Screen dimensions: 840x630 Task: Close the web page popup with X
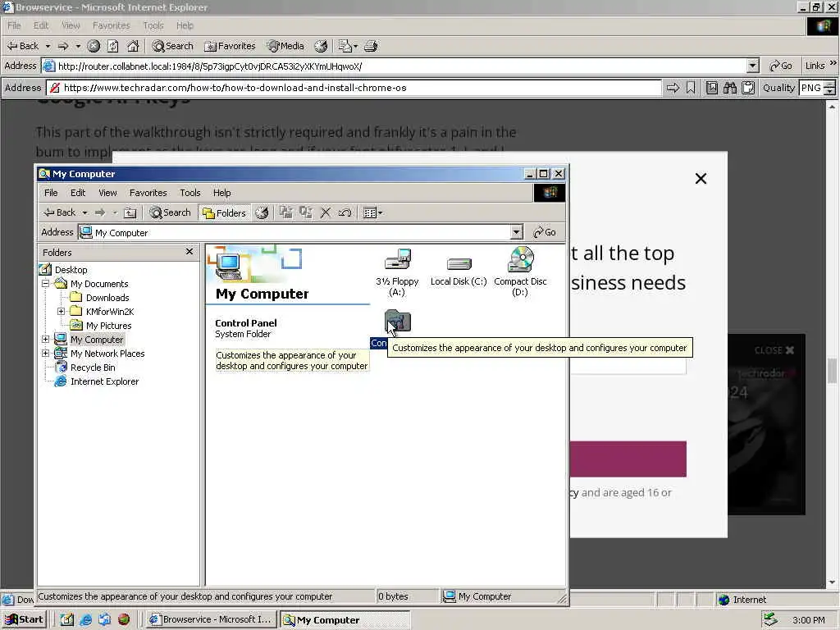point(701,178)
